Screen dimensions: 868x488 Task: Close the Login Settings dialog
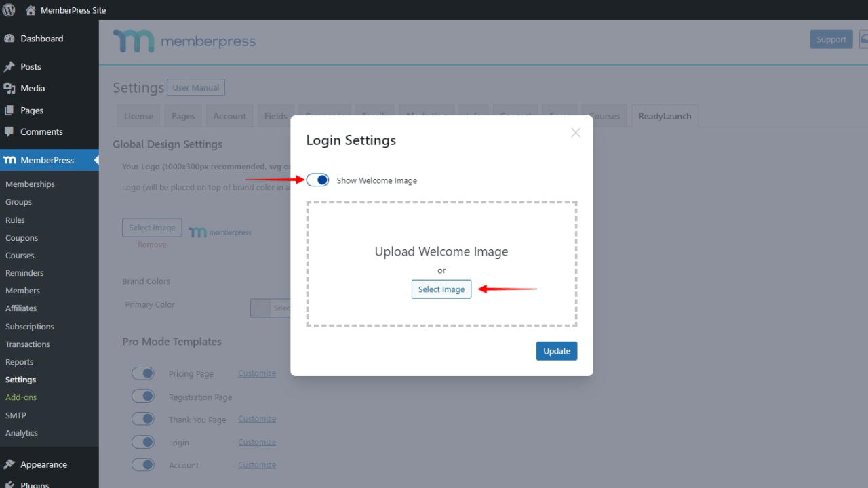(x=576, y=133)
